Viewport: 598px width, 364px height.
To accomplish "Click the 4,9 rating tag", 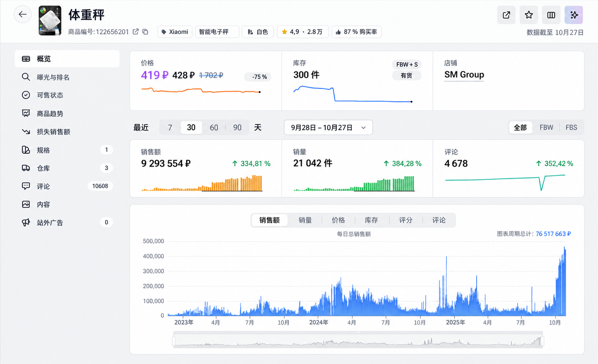I will pos(303,32).
